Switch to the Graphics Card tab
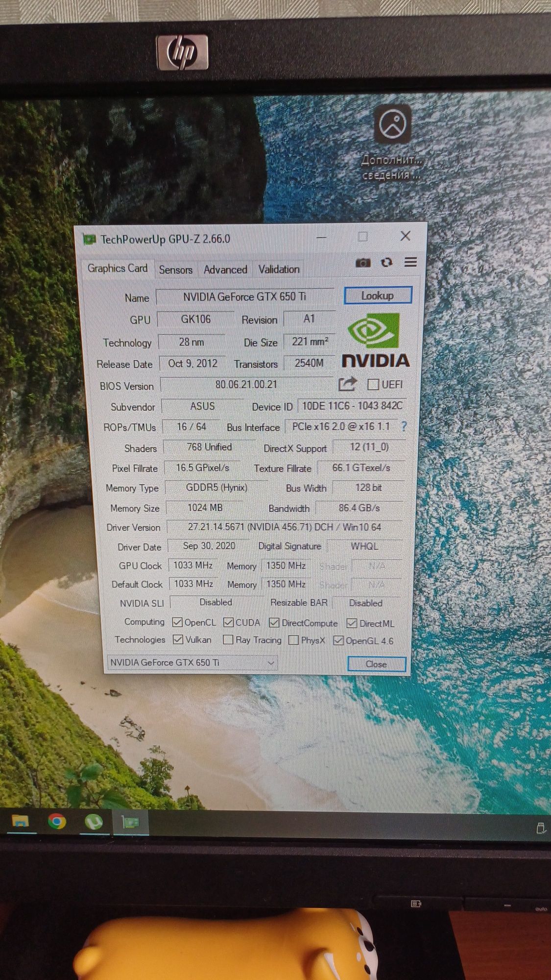Viewport: 551px width, 980px height. (118, 268)
